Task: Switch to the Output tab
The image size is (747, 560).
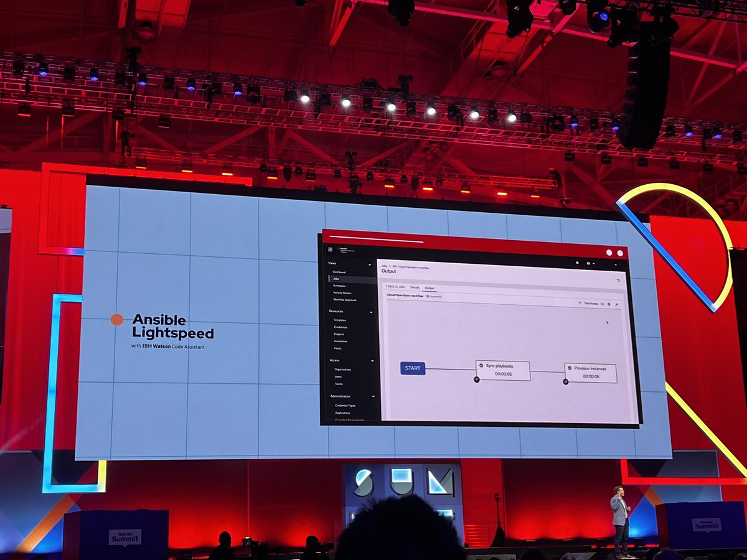Action: (x=430, y=288)
